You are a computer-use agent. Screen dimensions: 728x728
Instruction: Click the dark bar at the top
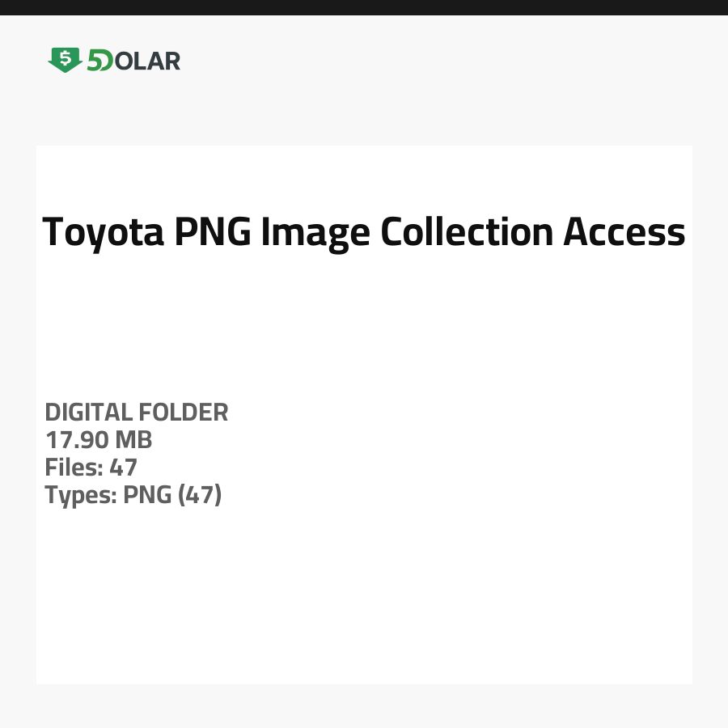364,7
